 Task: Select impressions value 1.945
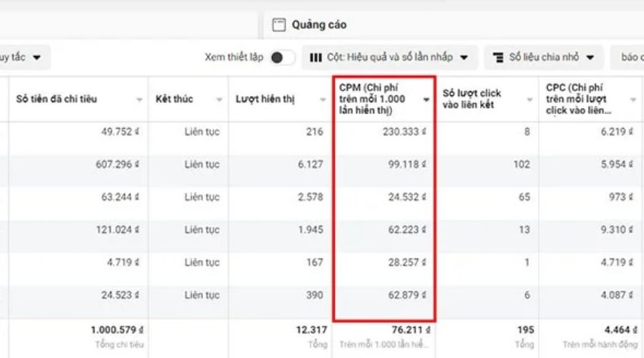tap(311, 230)
